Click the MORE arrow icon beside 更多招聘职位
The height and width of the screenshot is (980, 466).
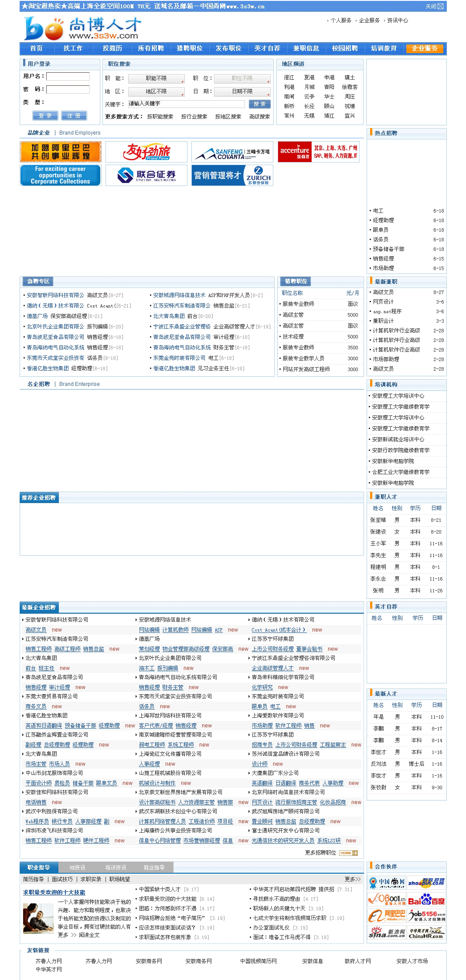(x=349, y=853)
